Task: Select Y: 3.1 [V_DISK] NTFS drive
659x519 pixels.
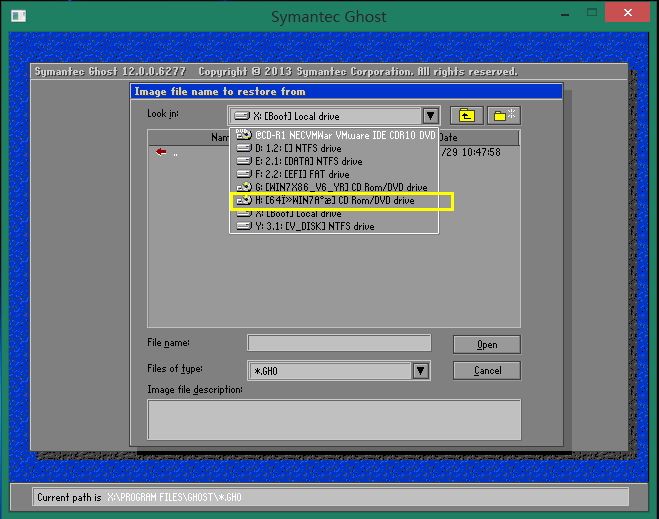Action: tap(334, 227)
